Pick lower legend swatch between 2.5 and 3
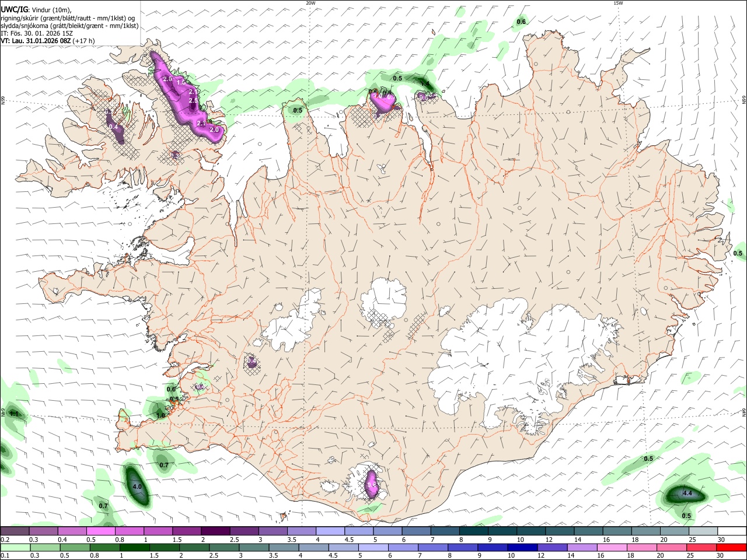Viewport: 747px width, 560px height. tap(224, 547)
